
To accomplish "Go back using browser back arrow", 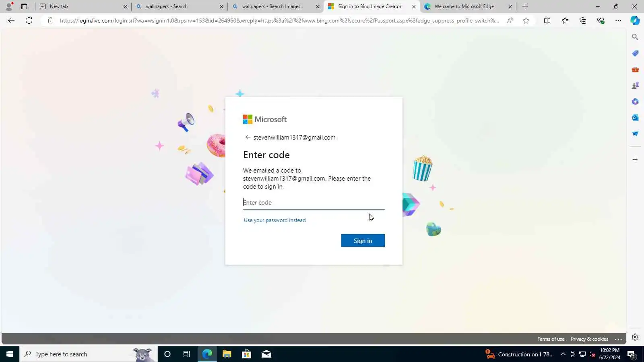I will point(11,21).
